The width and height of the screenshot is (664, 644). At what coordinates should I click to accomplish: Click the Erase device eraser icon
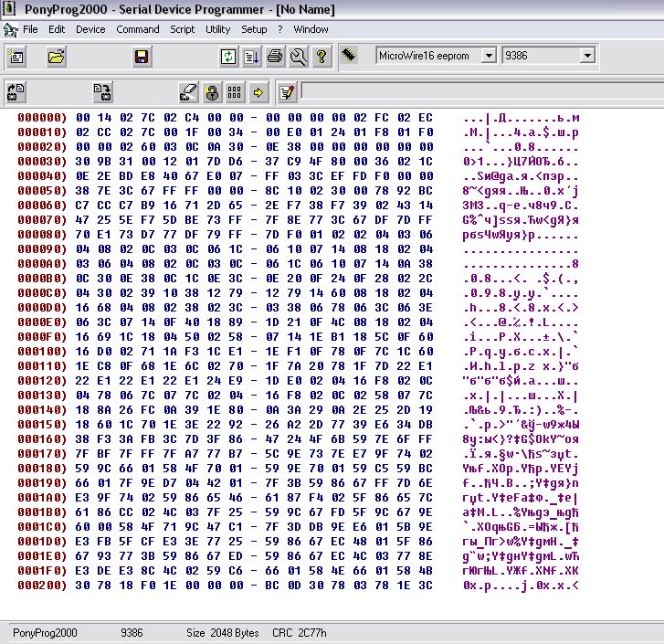tap(188, 92)
